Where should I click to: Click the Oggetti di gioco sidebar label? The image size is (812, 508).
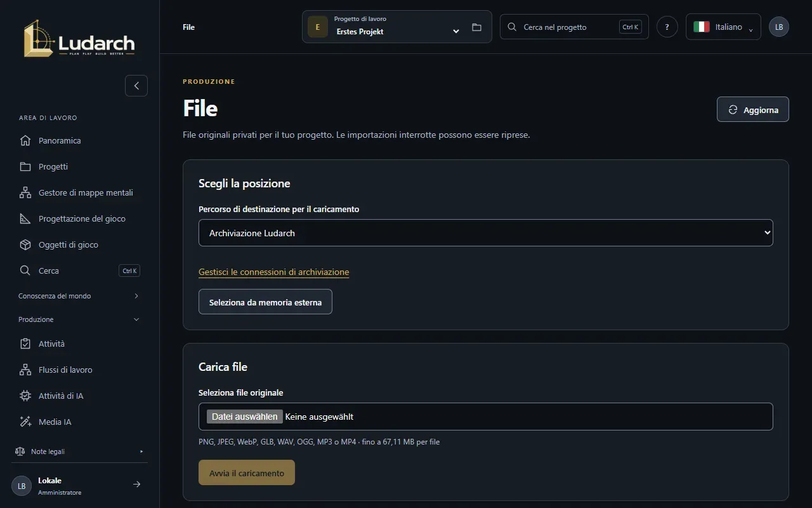69,244
